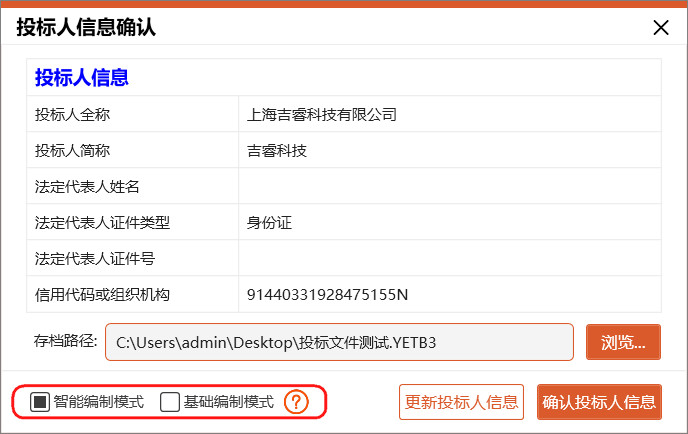688x434 pixels.
Task: Select the credit code 91440331928475155N
Action: click(x=328, y=294)
